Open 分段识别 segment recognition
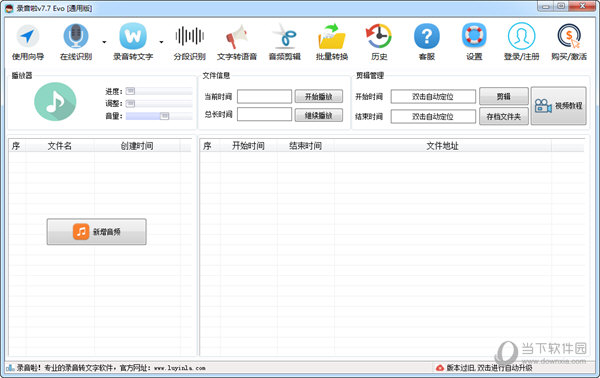 (x=189, y=42)
